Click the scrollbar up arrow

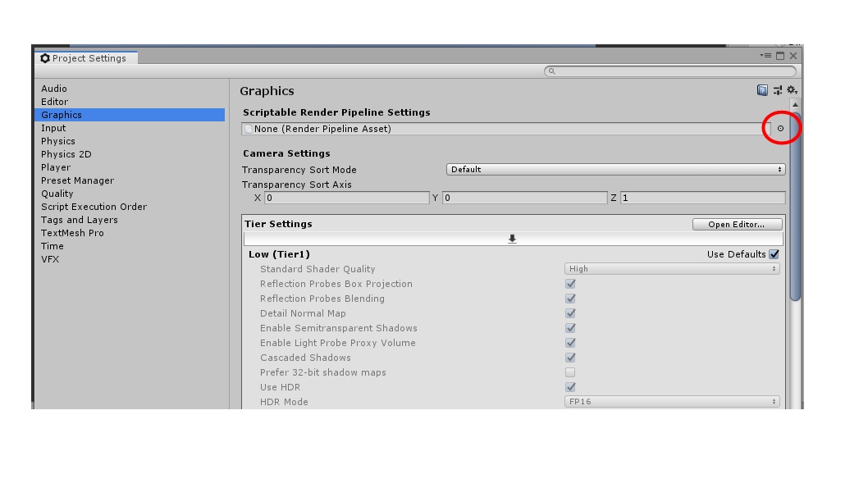[795, 105]
